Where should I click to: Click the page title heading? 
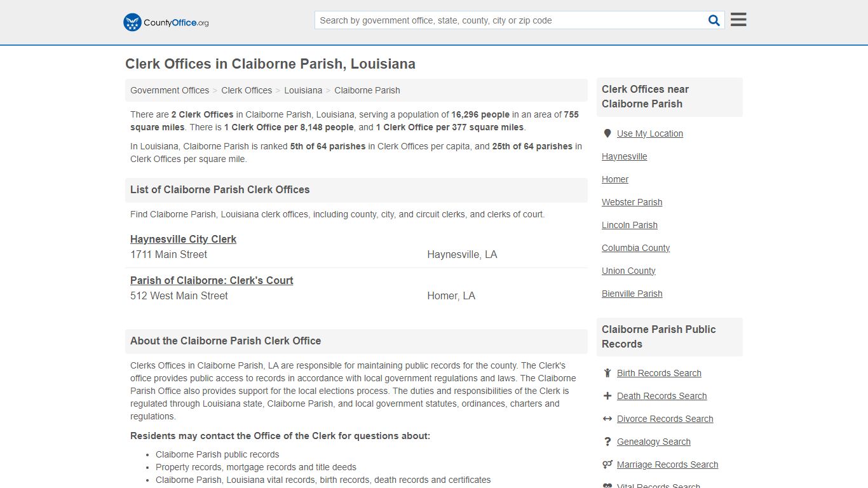[x=270, y=64]
